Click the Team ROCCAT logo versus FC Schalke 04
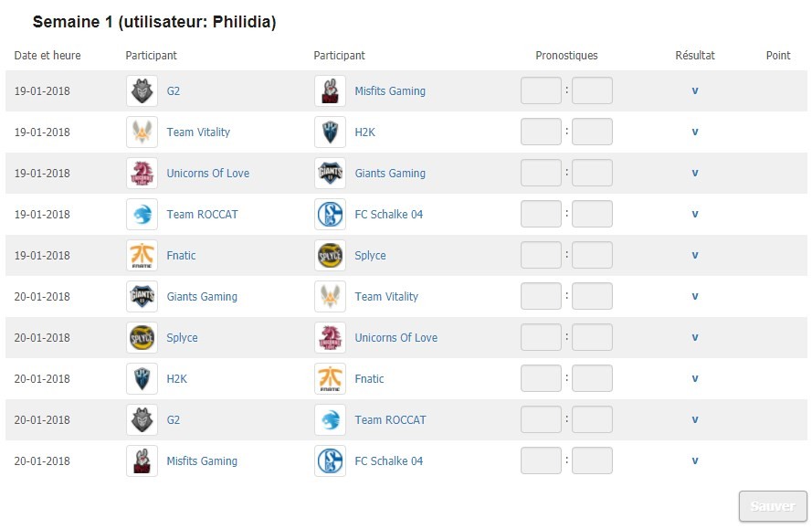Viewport: 812px width, 529px height. (x=142, y=214)
